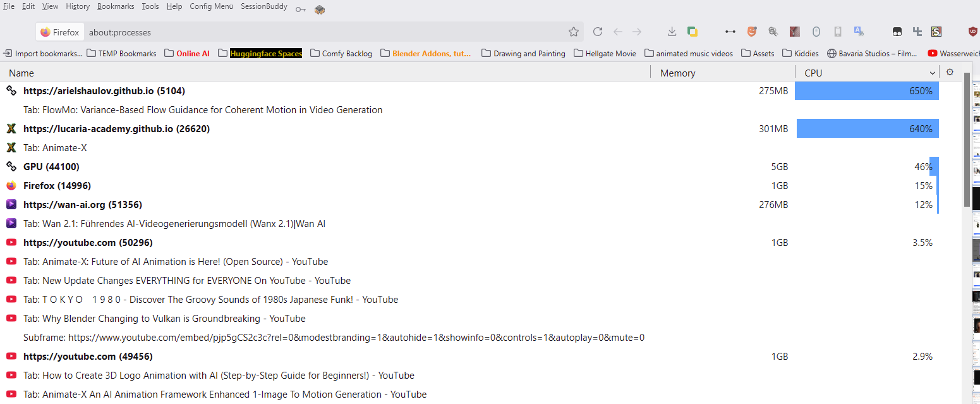Viewport: 980px width, 404px height.
Task: Open the Edit menu
Action: [x=28, y=6]
